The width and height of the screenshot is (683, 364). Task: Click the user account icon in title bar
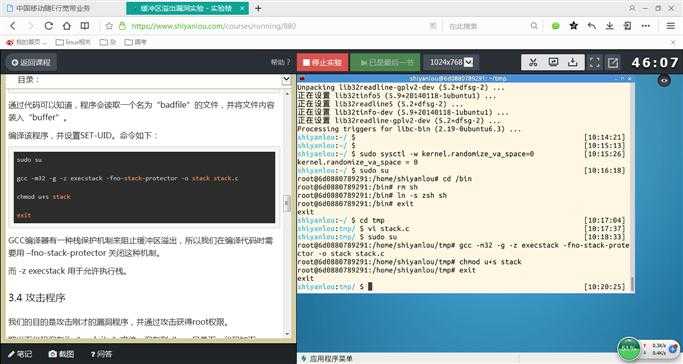pos(632,8)
